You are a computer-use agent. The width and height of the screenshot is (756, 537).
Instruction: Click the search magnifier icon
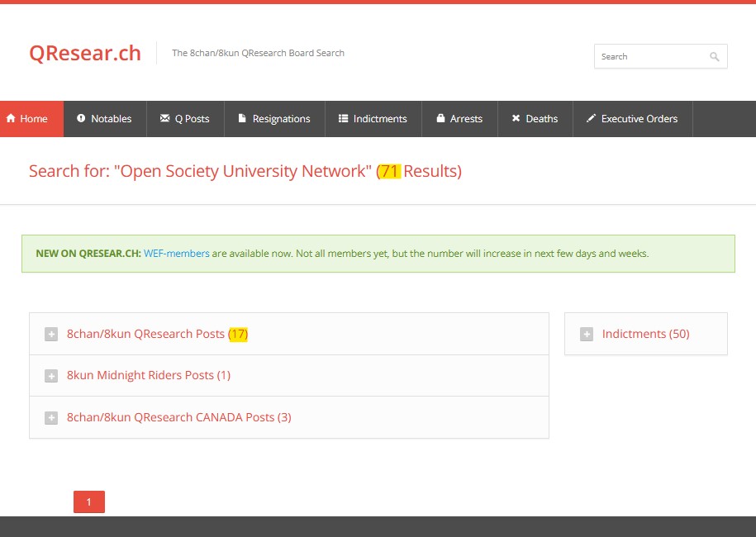[714, 57]
